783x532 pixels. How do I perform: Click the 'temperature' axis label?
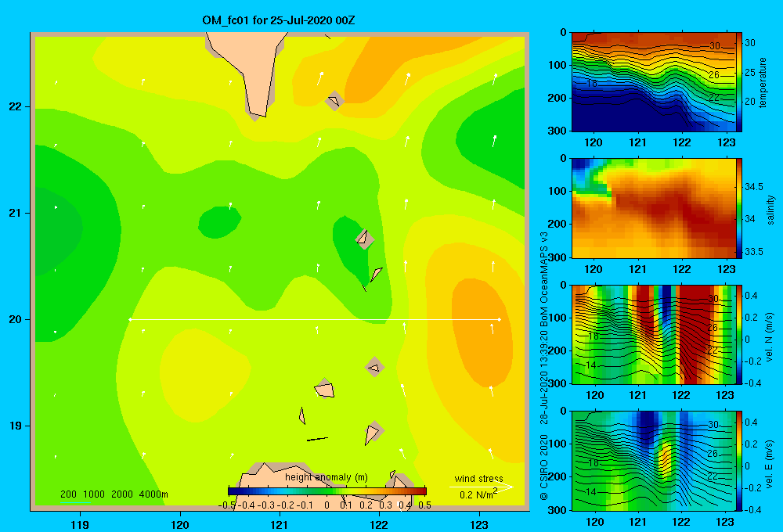(x=762, y=82)
